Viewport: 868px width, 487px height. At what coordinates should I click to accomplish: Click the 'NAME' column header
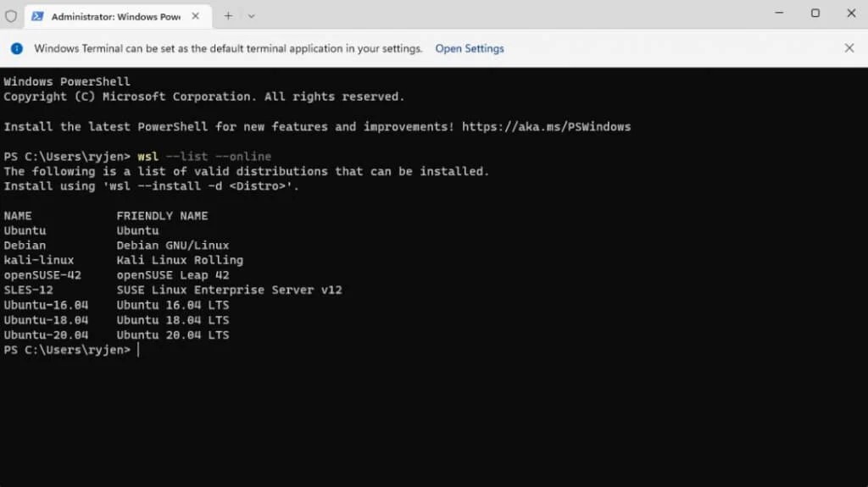tap(18, 216)
